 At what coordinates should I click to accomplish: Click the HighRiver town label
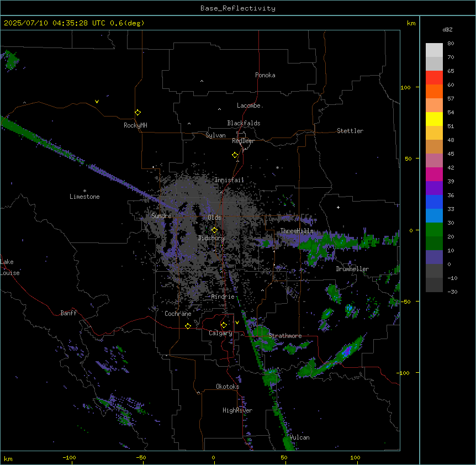[237, 410]
